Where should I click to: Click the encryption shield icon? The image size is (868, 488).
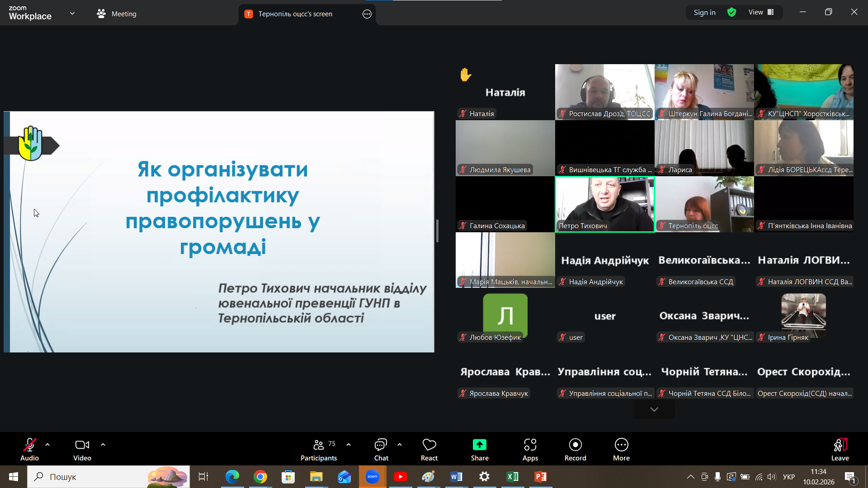click(731, 13)
